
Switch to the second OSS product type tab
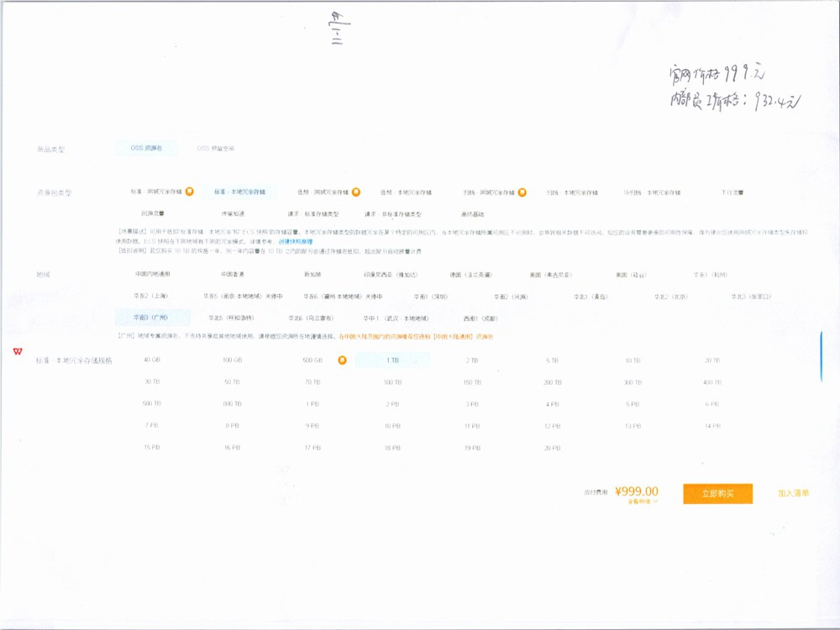coord(215,148)
